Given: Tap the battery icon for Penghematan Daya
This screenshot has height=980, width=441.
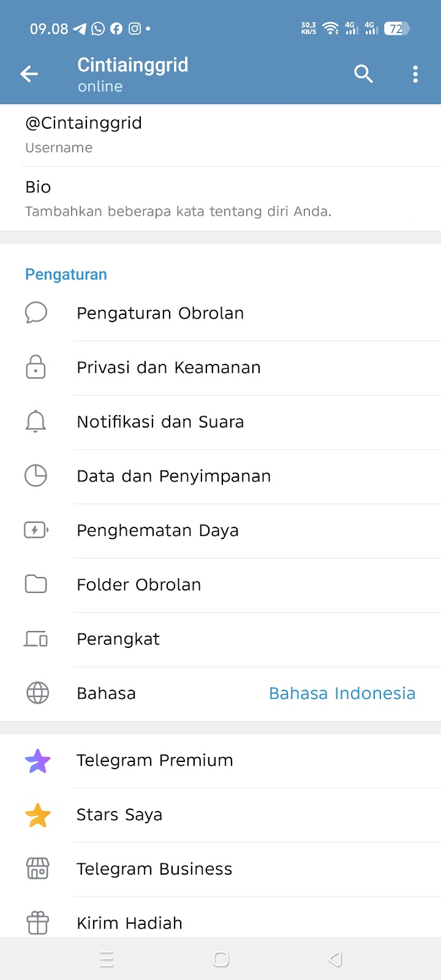Looking at the screenshot, I should point(36,530).
